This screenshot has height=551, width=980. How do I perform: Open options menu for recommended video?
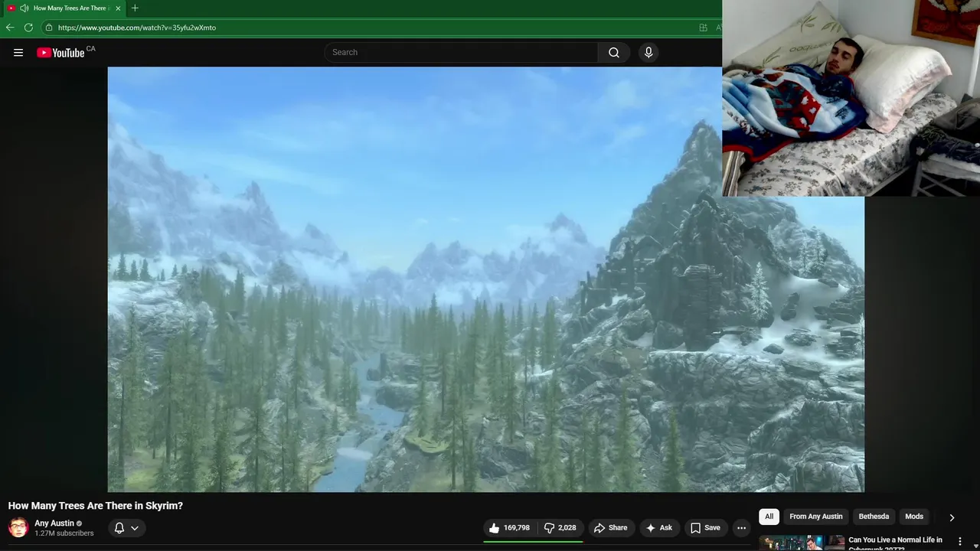(x=960, y=542)
